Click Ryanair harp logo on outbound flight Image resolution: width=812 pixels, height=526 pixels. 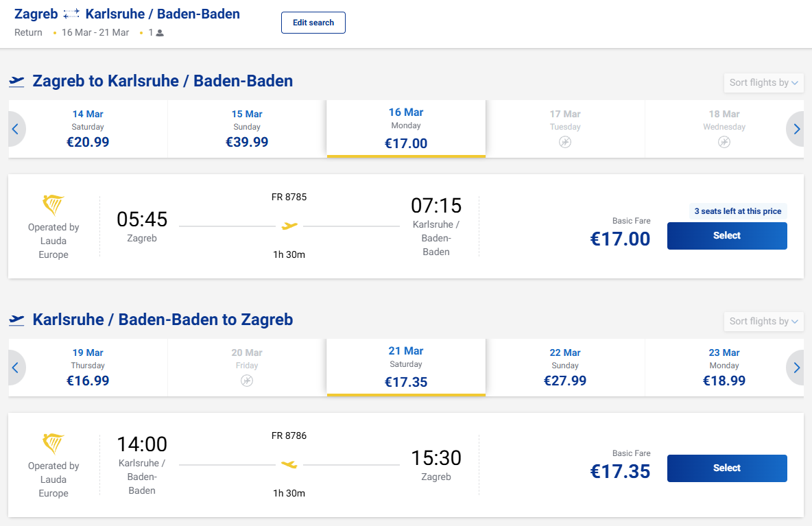[x=53, y=205]
